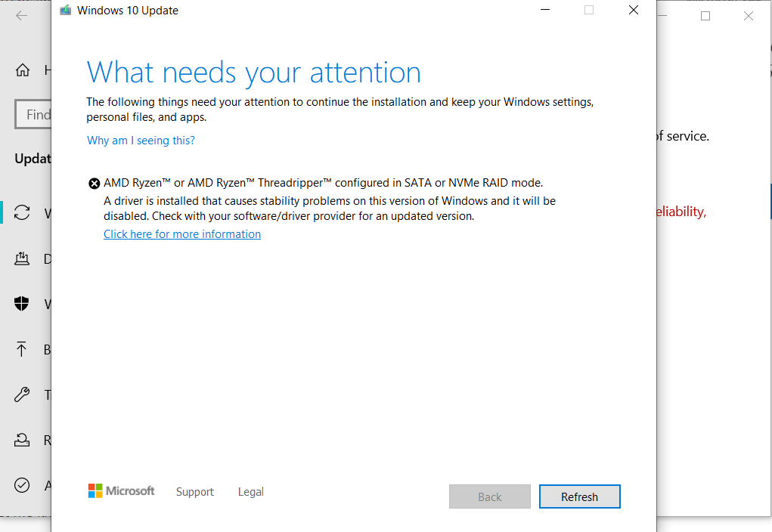Screen dimensions: 772x532
Task: Select Recovery icon in Settings sidebar
Action: pyautogui.click(x=22, y=440)
